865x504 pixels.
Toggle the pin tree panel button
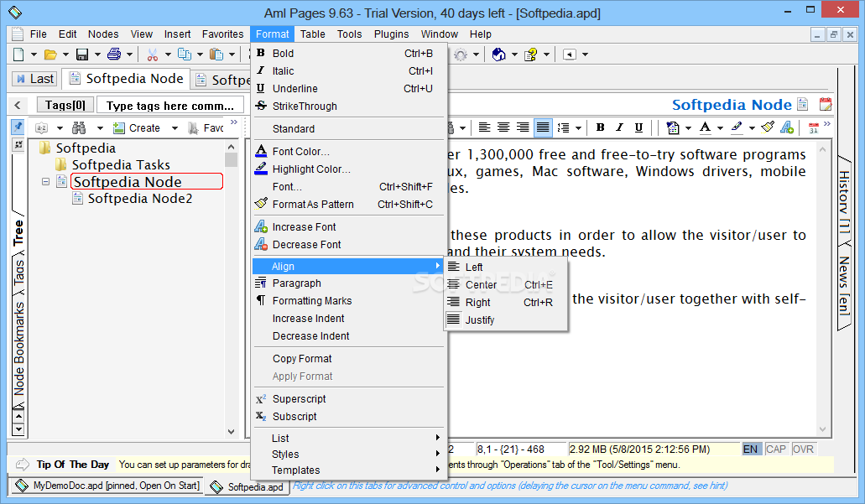click(18, 127)
